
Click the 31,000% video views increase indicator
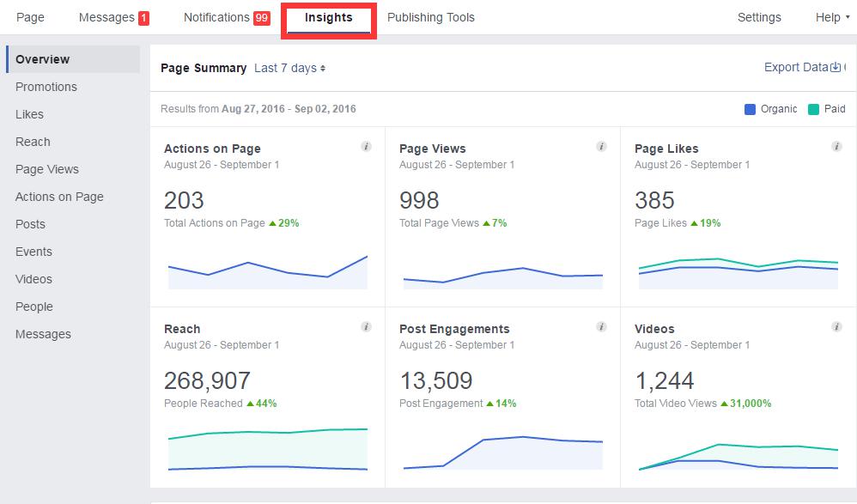(x=746, y=404)
